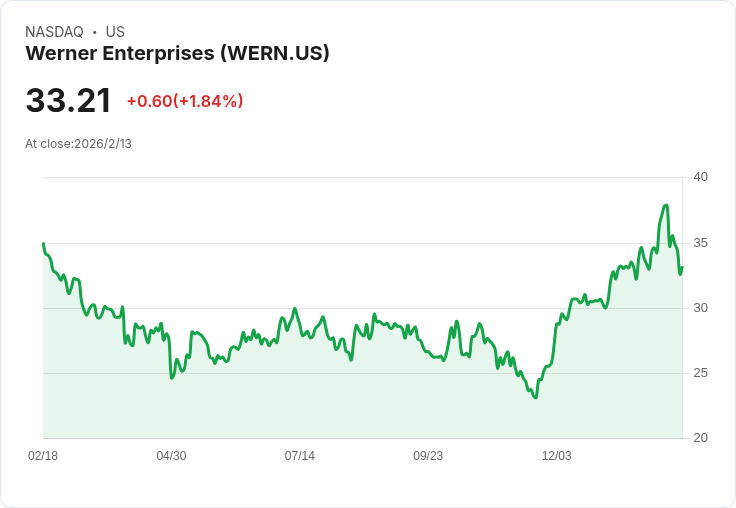Viewport: 736px width, 508px height.
Task: Click the dot separator between NASDAQ and US
Action: (94, 32)
